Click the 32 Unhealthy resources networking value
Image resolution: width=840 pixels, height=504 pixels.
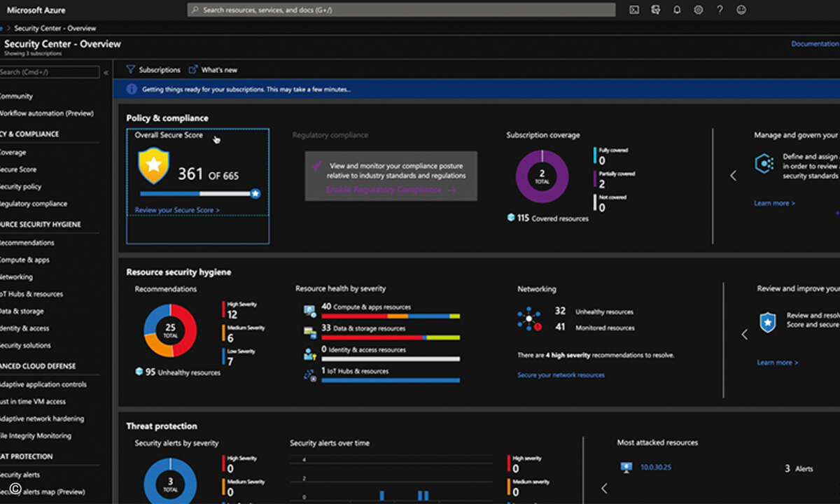click(x=560, y=311)
